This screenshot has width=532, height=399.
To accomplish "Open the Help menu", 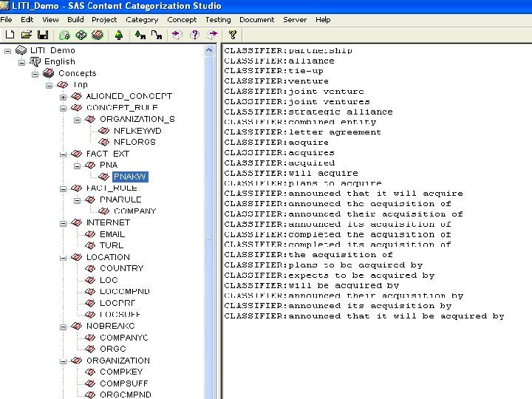I will [x=323, y=20].
